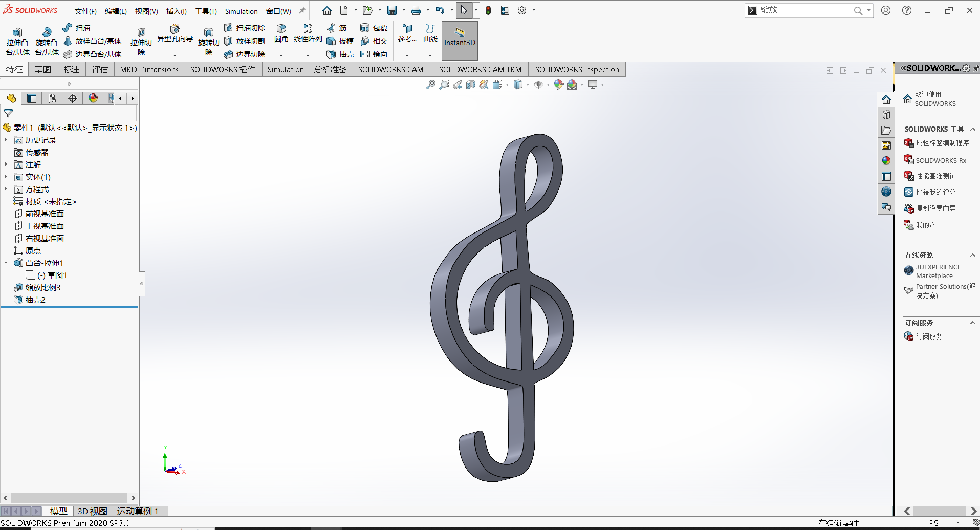Collapse the 凸台-拉伸1 feature node

click(6, 263)
